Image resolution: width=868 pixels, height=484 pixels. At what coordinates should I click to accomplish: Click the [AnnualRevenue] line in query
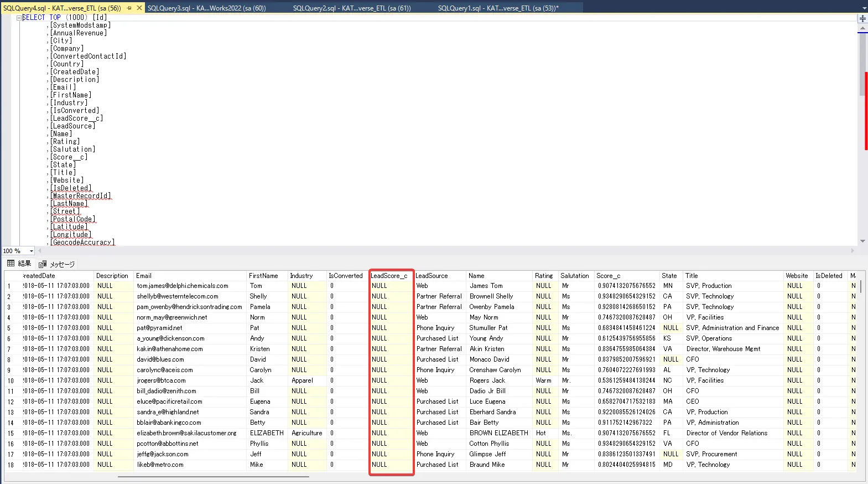[x=79, y=33]
